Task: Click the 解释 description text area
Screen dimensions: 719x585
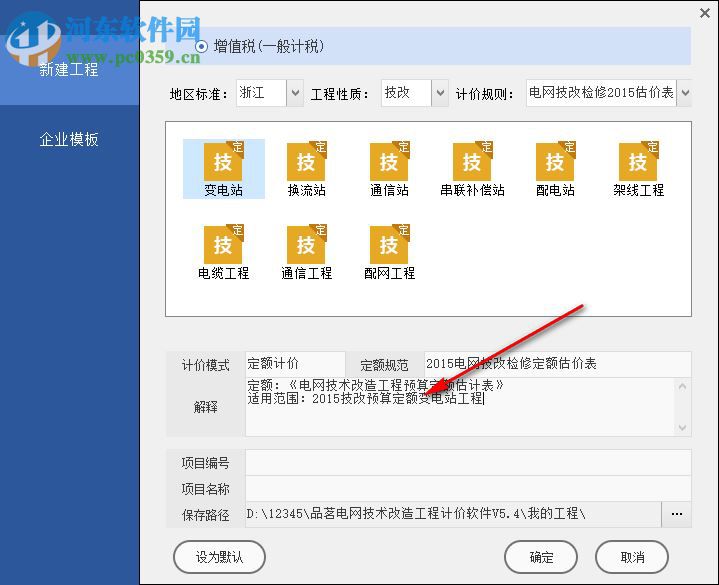Action: pyautogui.click(x=460, y=407)
